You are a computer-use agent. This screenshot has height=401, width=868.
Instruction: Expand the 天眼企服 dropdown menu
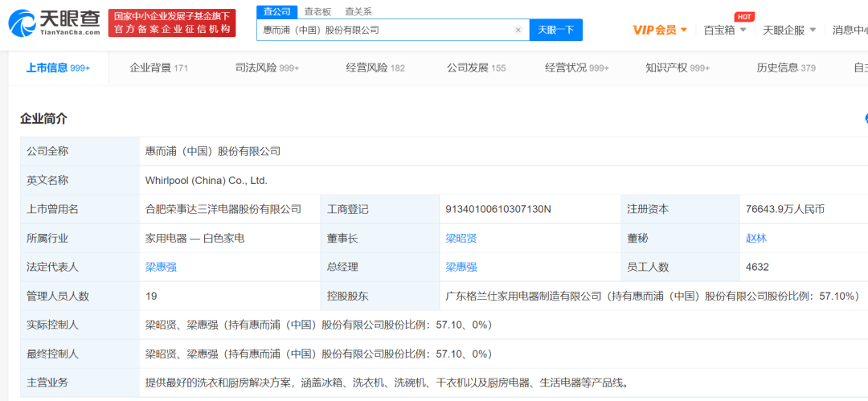point(789,30)
